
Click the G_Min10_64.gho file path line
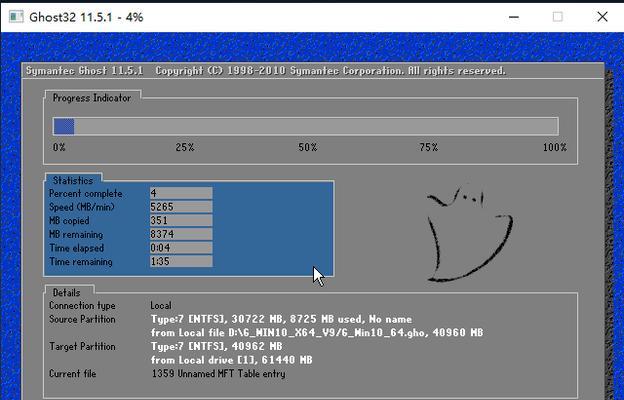(317, 333)
